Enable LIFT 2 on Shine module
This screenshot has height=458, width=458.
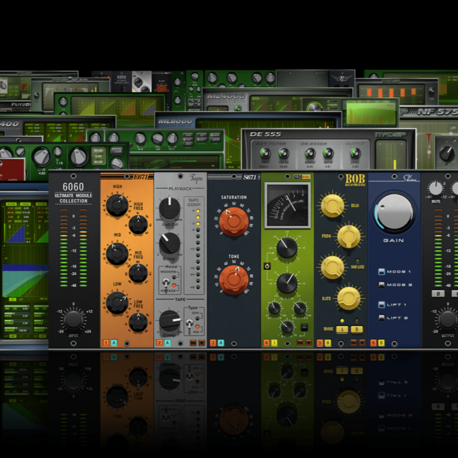tap(381, 318)
